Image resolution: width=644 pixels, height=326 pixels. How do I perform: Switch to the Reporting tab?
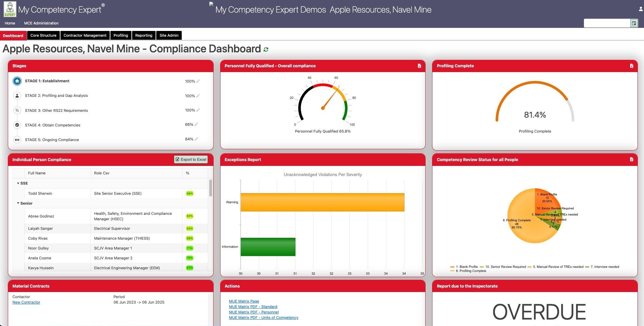click(144, 35)
